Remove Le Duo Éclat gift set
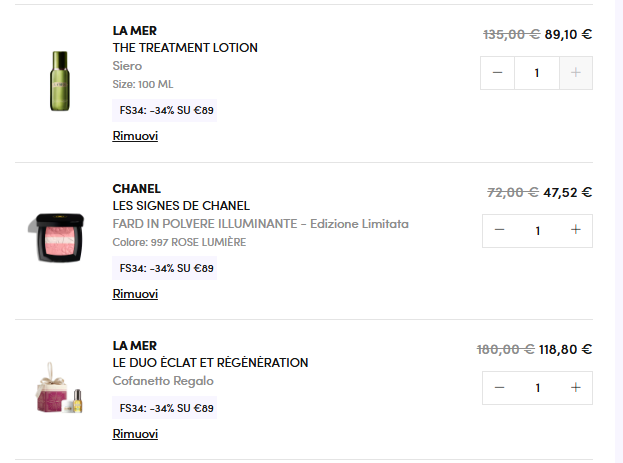This screenshot has width=623, height=463. tap(135, 434)
